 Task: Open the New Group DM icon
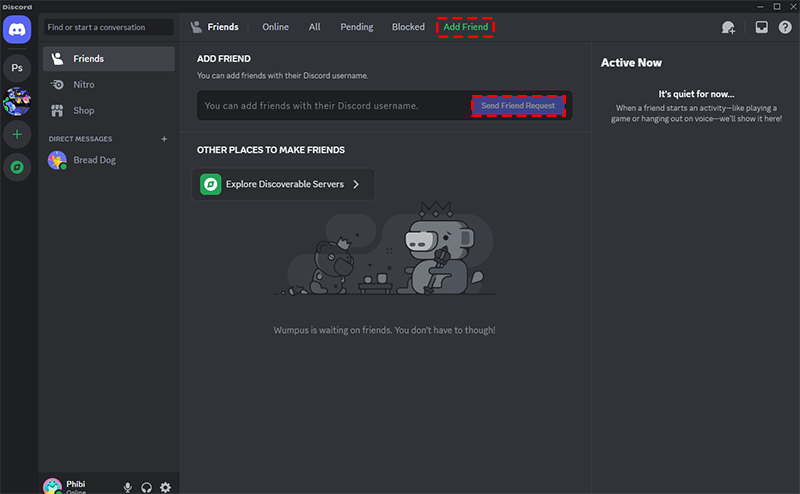click(x=728, y=28)
